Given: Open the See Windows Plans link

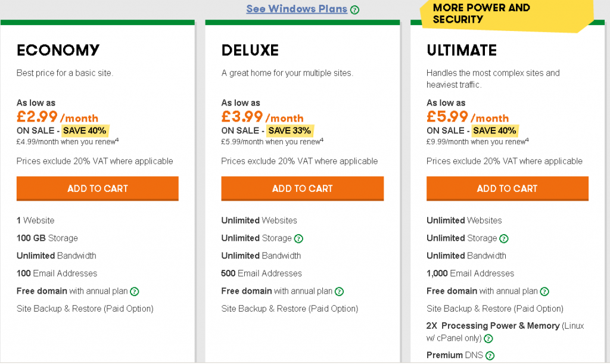Looking at the screenshot, I should pyautogui.click(x=297, y=9).
